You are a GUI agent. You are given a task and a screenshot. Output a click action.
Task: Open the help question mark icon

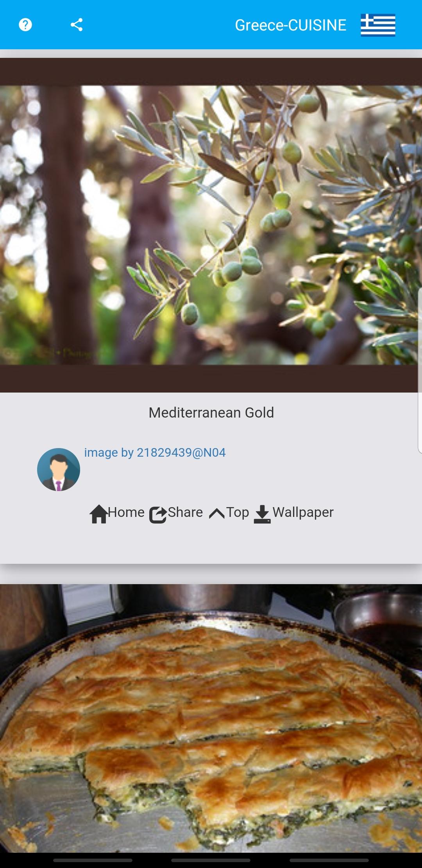point(25,25)
